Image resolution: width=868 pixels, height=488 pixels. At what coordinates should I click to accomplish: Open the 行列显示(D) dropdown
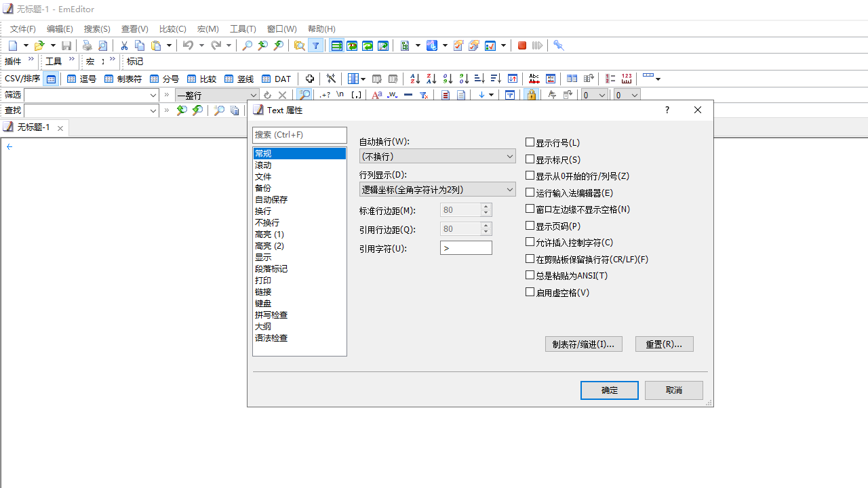[x=509, y=189]
